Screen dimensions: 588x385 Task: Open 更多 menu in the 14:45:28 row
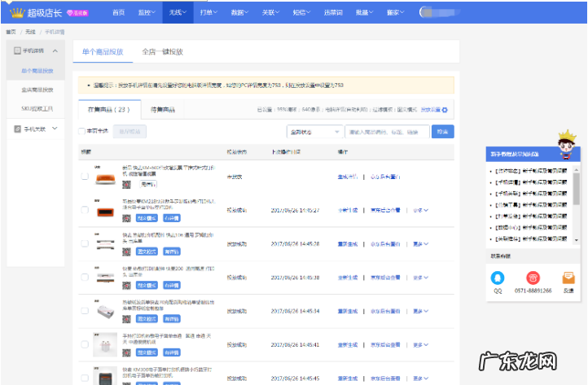(420, 244)
